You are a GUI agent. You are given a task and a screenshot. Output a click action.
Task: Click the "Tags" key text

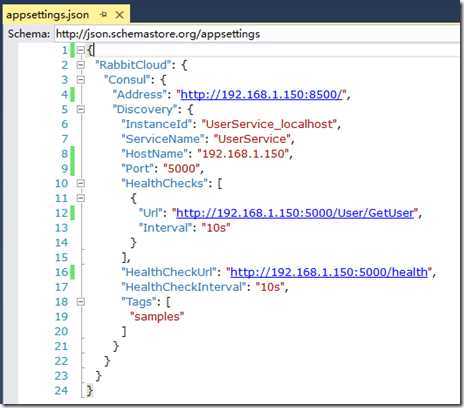[139, 302]
